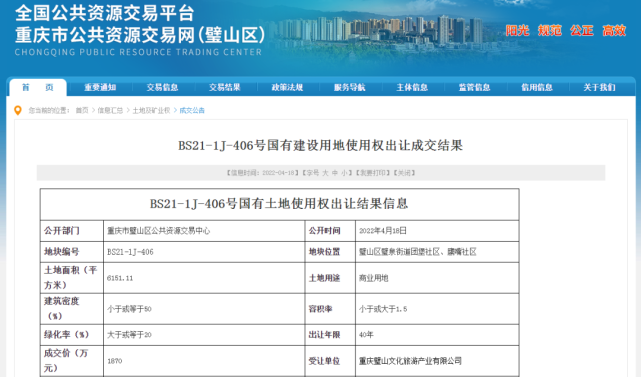Click the 信息时间 2022-04-18 text

262,173
